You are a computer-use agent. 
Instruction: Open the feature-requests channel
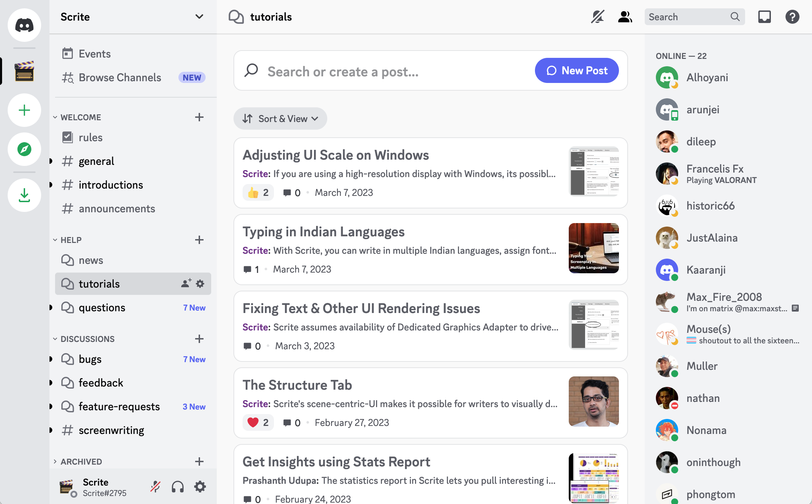[x=133, y=406]
